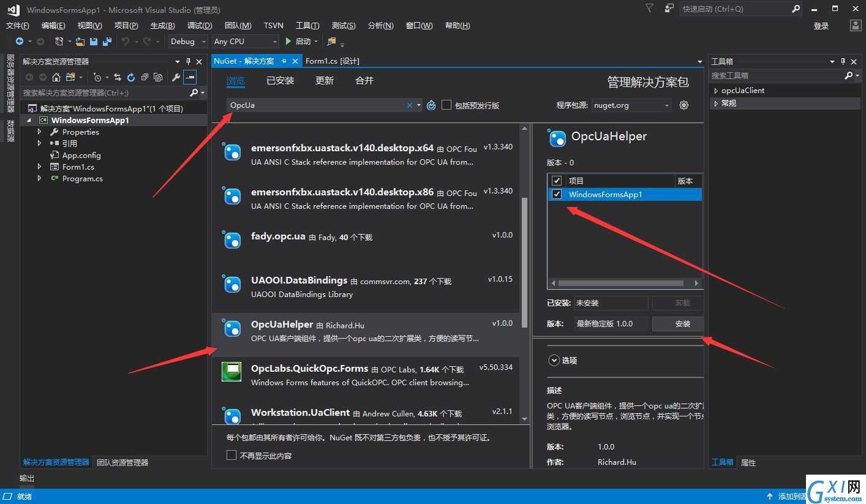The height and width of the screenshot is (504, 866).
Task: Expand the General toolbox group
Action: 716,103
